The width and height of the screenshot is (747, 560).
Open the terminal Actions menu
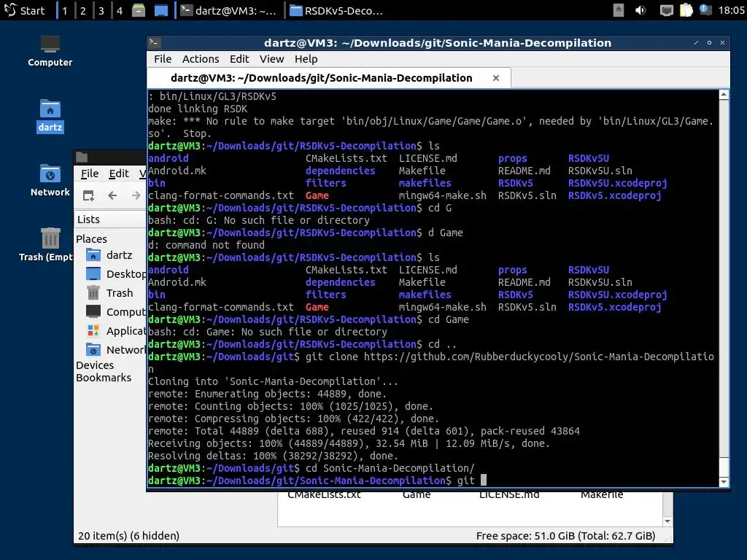tap(201, 59)
